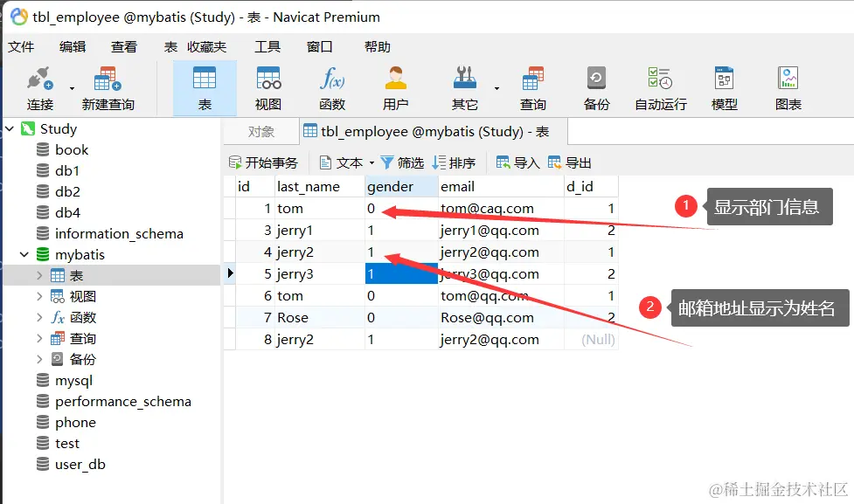This screenshot has width=854, height=504.
Task: Click the row marker of jerry3 row
Action: tap(230, 273)
